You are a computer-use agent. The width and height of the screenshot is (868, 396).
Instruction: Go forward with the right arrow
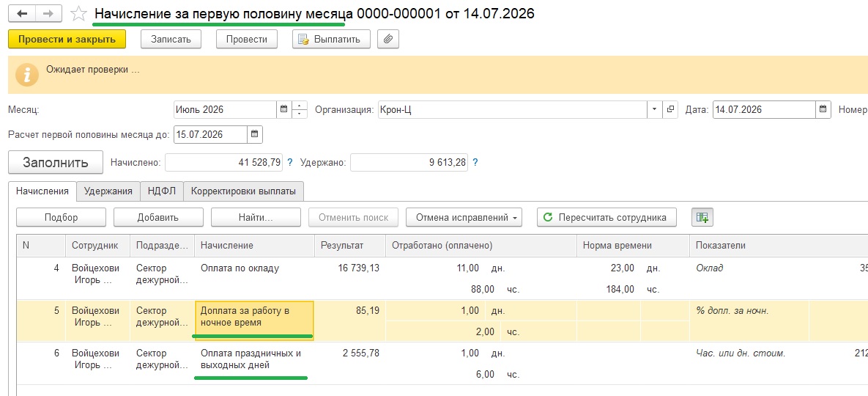point(48,14)
